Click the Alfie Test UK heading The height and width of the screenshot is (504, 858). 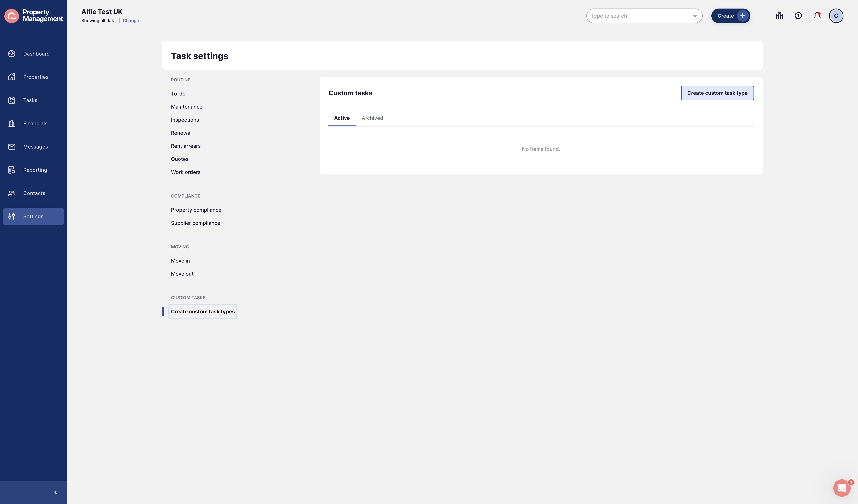tap(102, 12)
